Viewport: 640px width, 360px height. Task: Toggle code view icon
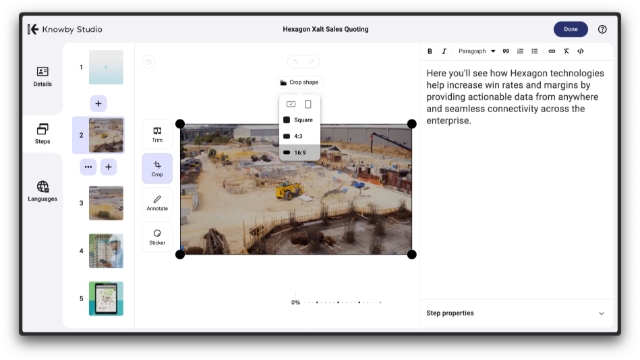click(x=581, y=51)
